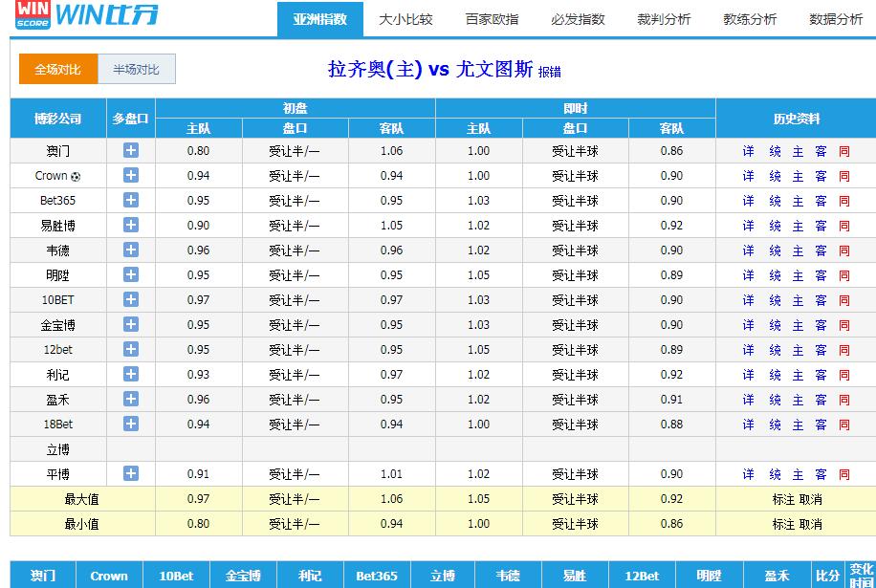Click red 同 link in 平博 row
Screen dimensions: 876x588
[x=844, y=474]
